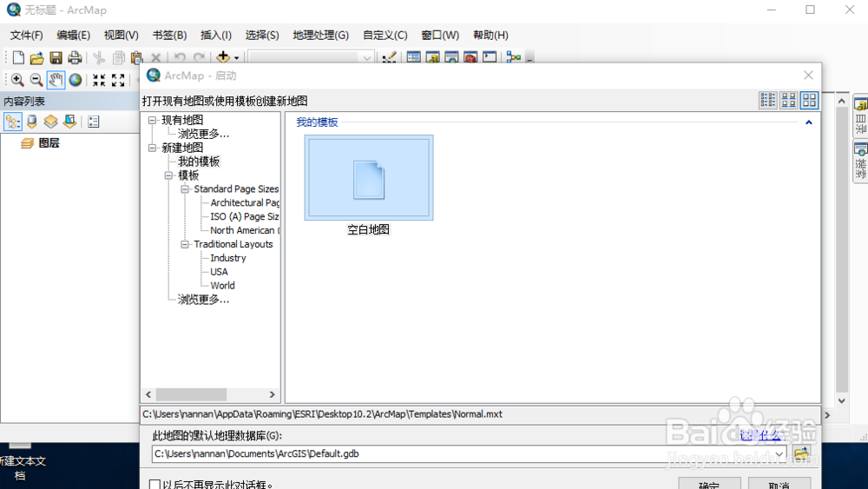868x489 pixels.
Task: Save the map with the floppy icon
Action: 56,57
